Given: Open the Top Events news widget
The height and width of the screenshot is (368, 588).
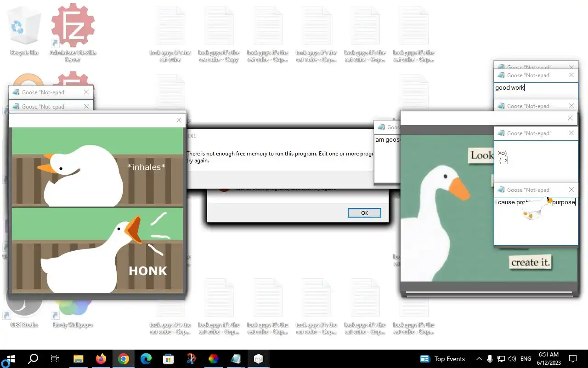Looking at the screenshot, I should pyautogui.click(x=443, y=359).
